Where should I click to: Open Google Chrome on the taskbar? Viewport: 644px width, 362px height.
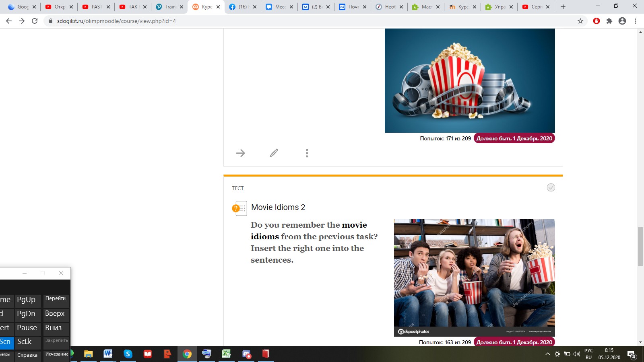pyautogui.click(x=187, y=354)
